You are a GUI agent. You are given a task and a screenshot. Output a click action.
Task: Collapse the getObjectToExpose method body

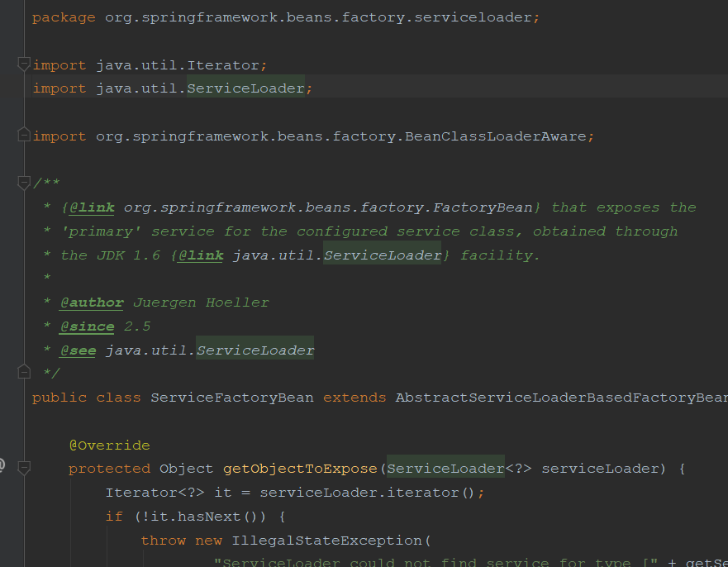[24, 468]
